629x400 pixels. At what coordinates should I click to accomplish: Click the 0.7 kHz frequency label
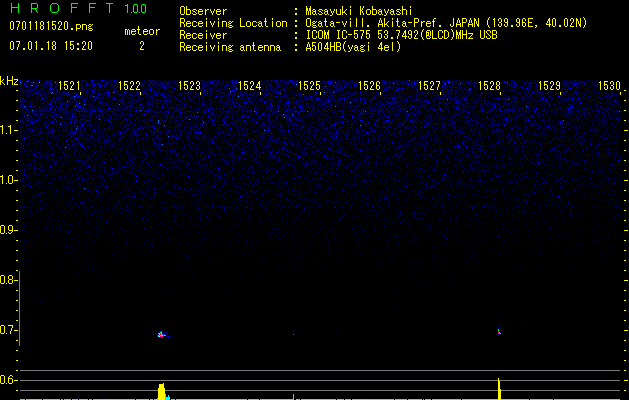[x=8, y=330]
